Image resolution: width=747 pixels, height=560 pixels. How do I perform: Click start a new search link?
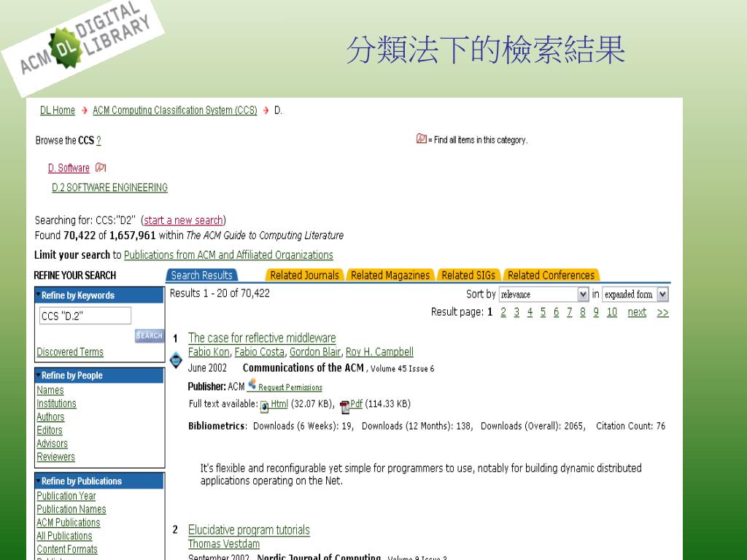183,220
